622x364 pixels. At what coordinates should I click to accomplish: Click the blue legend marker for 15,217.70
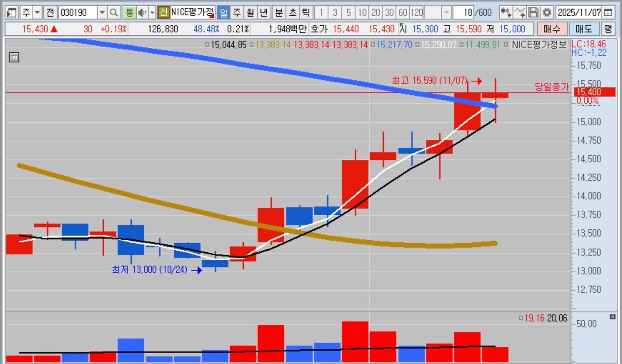pyautogui.click(x=373, y=45)
